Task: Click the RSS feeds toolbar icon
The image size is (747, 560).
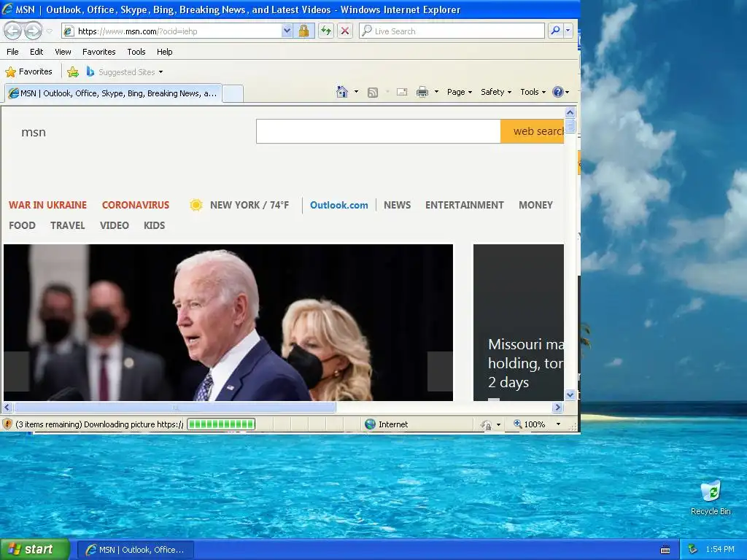Action: [373, 93]
